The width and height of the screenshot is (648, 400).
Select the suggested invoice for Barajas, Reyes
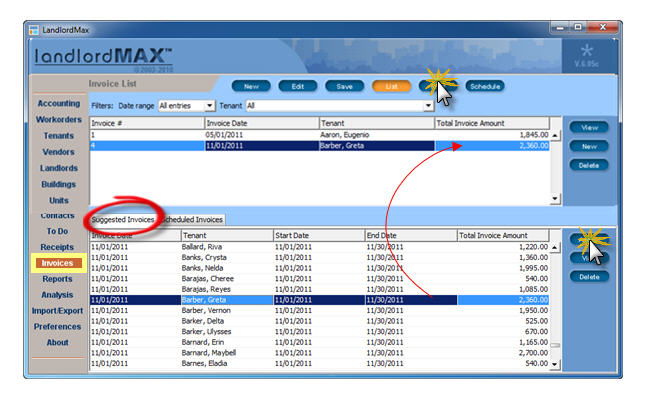(319, 289)
